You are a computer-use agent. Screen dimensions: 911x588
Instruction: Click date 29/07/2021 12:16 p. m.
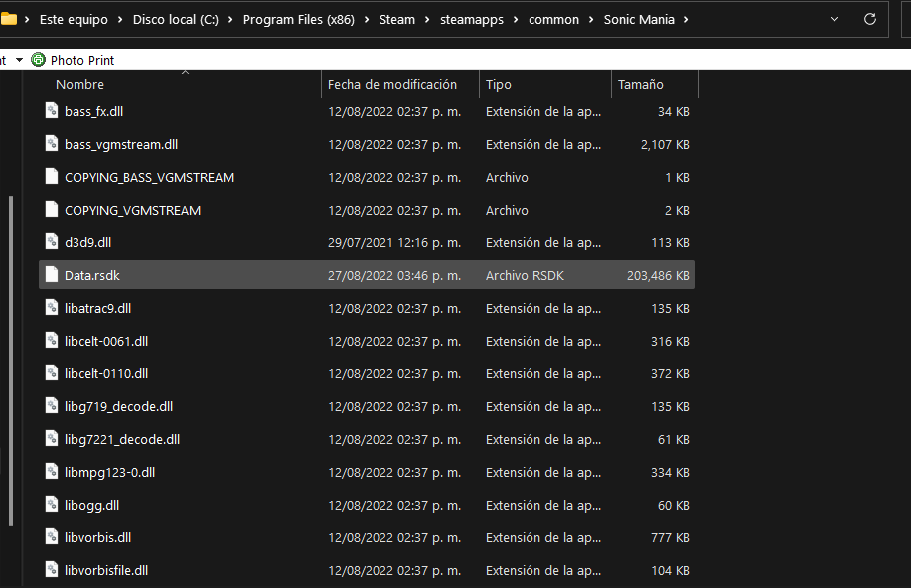coord(394,243)
